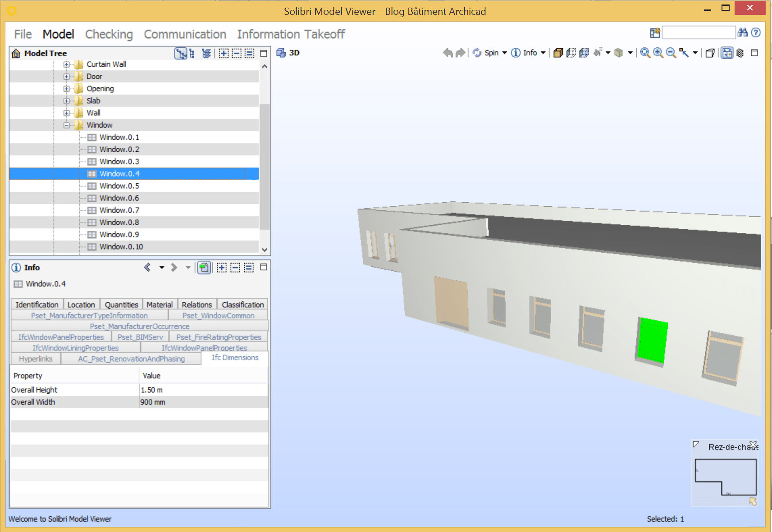Click set-selection-basket equals in Model Tree

click(250, 54)
